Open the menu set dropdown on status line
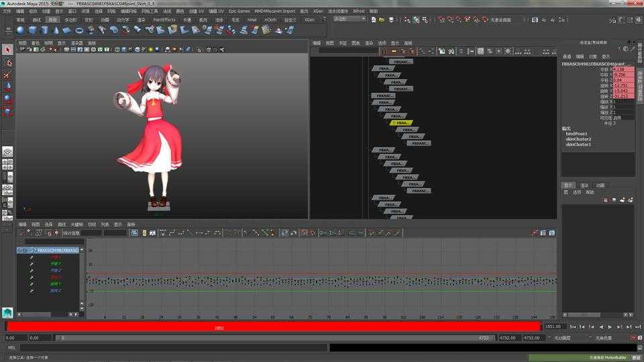This screenshot has height=362, width=644. click(x=349, y=19)
